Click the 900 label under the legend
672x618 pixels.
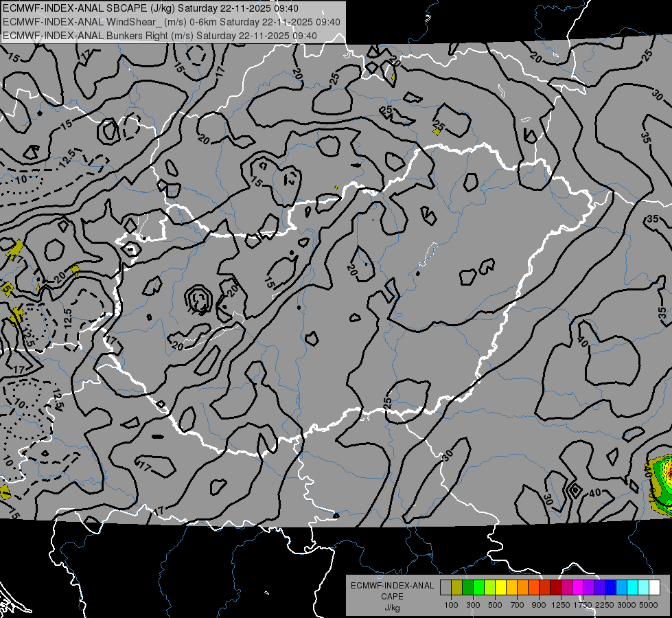pos(539,605)
